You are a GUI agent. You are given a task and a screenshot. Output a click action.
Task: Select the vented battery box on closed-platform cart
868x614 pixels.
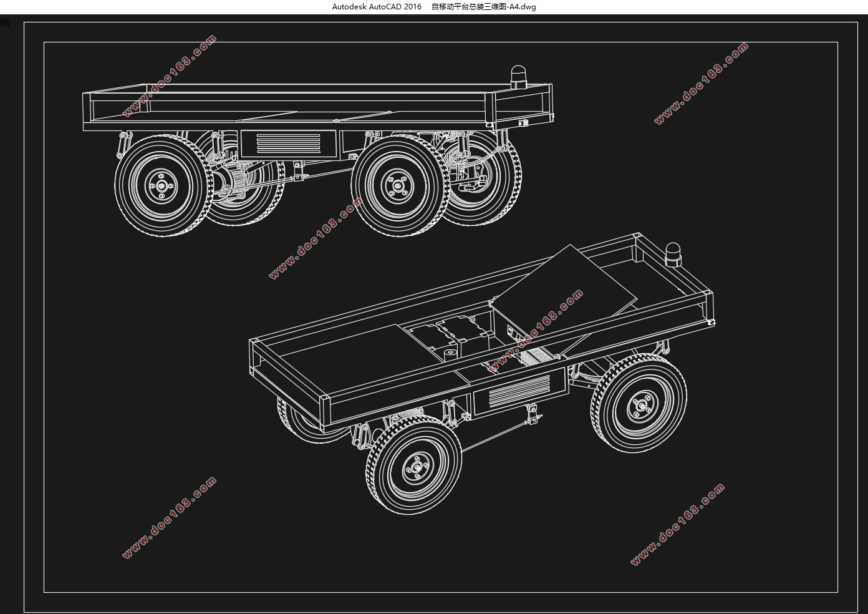[289, 144]
